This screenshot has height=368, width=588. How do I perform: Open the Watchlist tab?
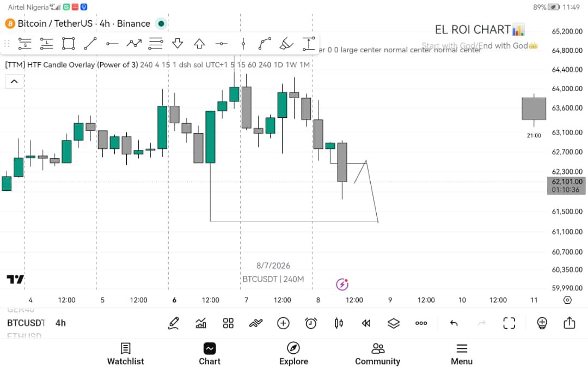[126, 354]
